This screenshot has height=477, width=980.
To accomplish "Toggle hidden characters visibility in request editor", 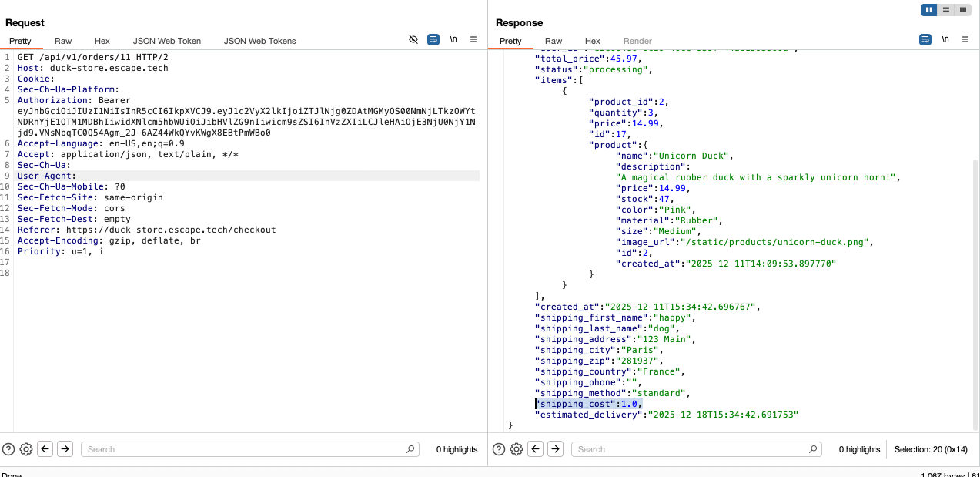I will coord(413,39).
